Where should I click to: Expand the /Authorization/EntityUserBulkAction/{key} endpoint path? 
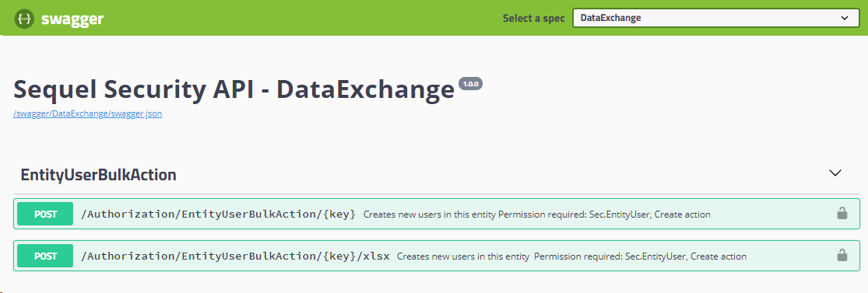coord(219,214)
